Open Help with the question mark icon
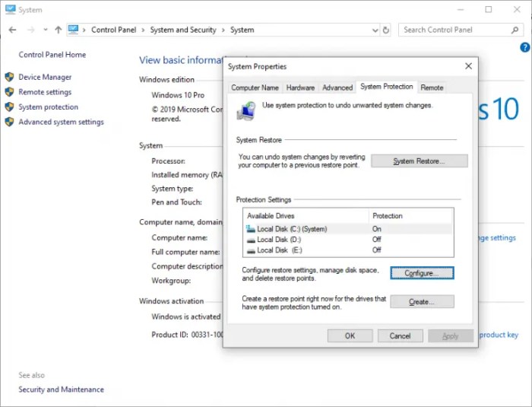532x407 pixels. click(525, 47)
